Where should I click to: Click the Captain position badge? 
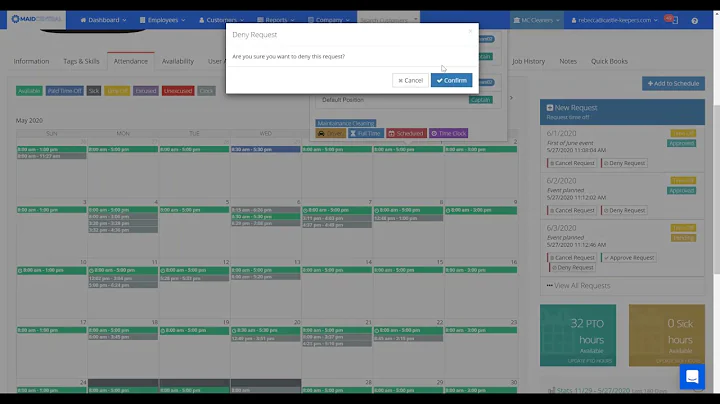(x=481, y=100)
